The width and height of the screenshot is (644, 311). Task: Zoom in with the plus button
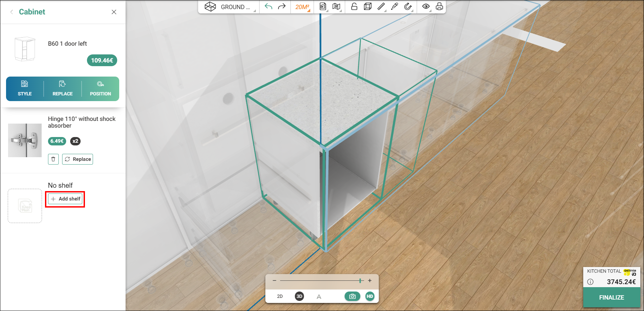pyautogui.click(x=370, y=280)
